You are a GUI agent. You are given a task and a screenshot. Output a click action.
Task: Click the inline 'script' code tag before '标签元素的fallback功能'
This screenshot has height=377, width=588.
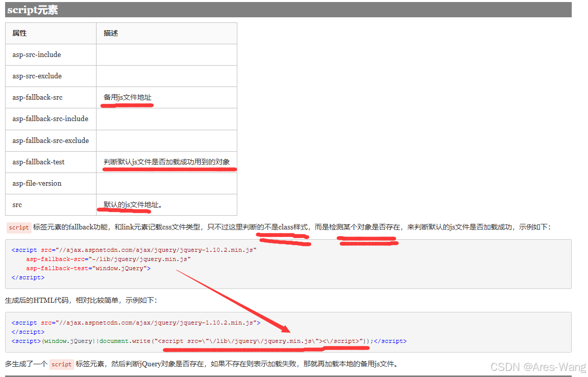[x=19, y=227]
